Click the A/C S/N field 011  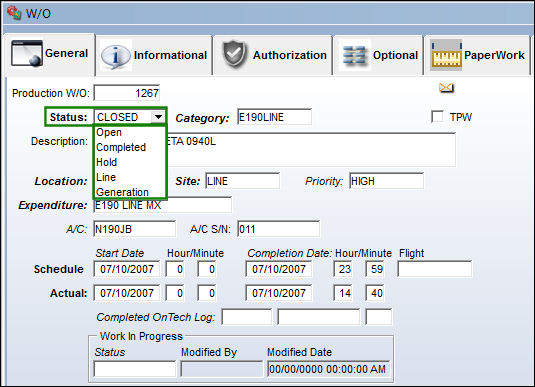(x=278, y=229)
